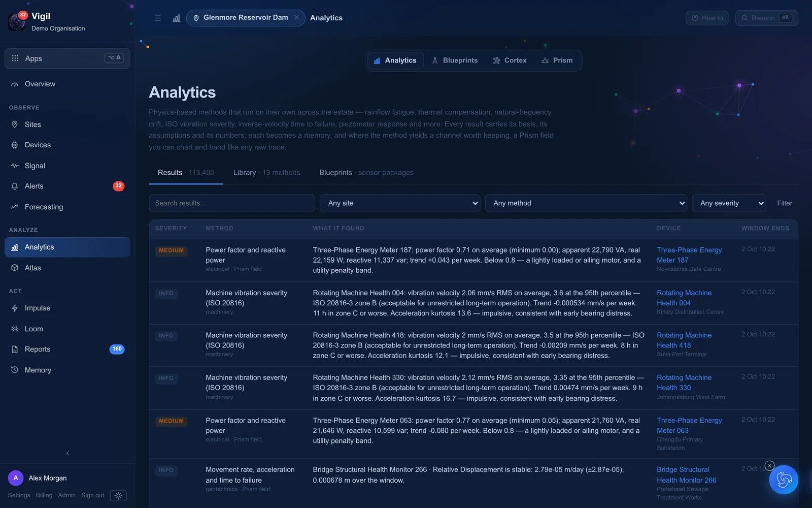Switch to the Blueprints top tab

455,60
